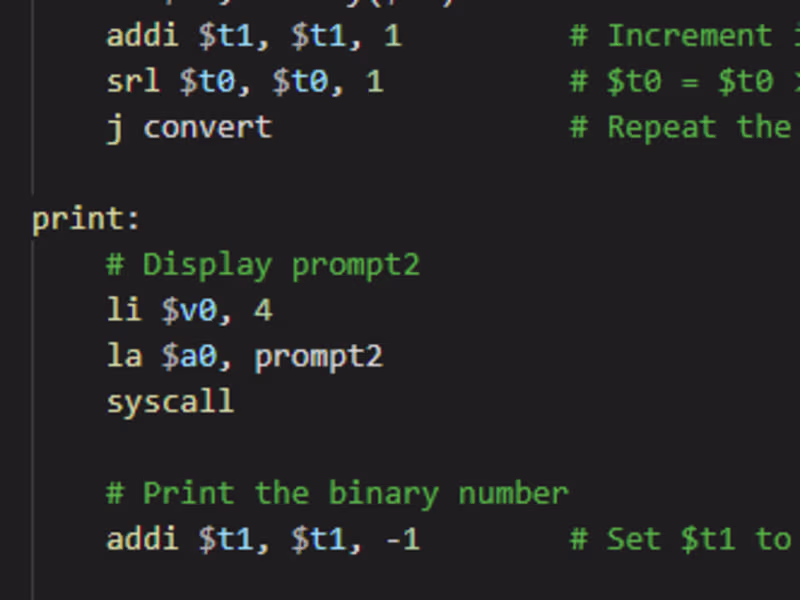
Task: Click 'prompt2' in the 'la $a0' line
Action: [318, 356]
